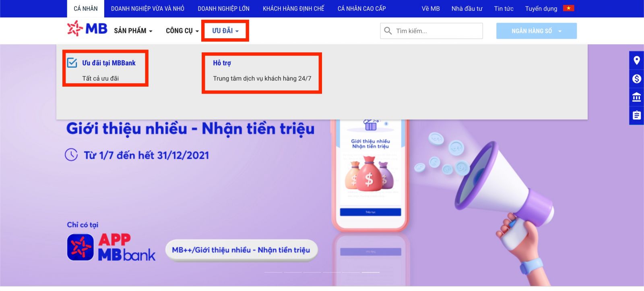Open the Hỗ trợ heading link
This screenshot has height=291, width=644.
point(222,63)
